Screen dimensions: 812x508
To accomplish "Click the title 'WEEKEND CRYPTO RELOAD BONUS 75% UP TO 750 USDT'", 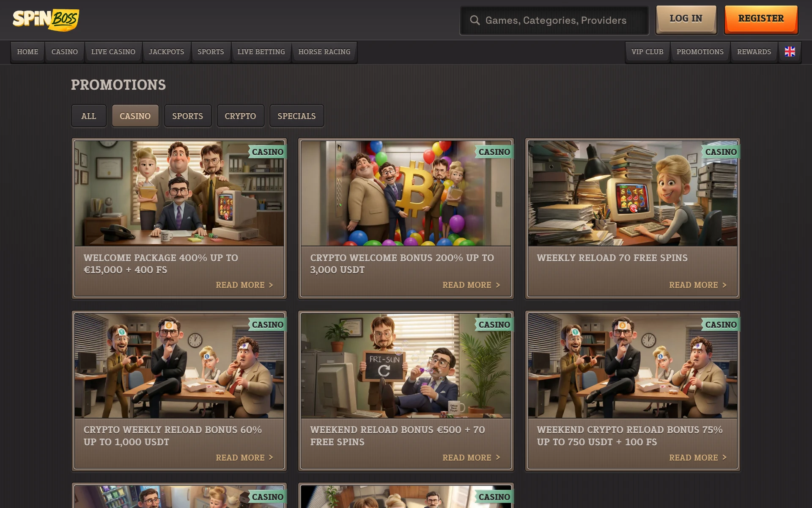I will pos(630,436).
